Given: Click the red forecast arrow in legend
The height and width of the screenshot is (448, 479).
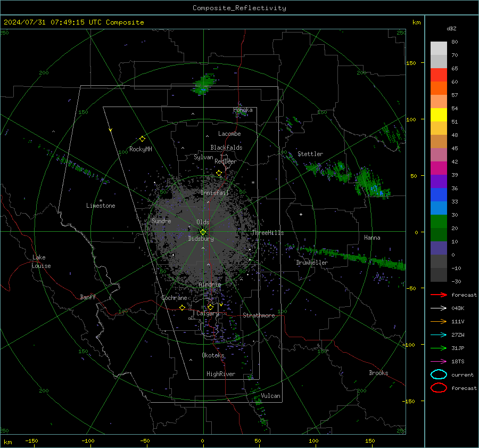Looking at the screenshot, I should coord(439,295).
